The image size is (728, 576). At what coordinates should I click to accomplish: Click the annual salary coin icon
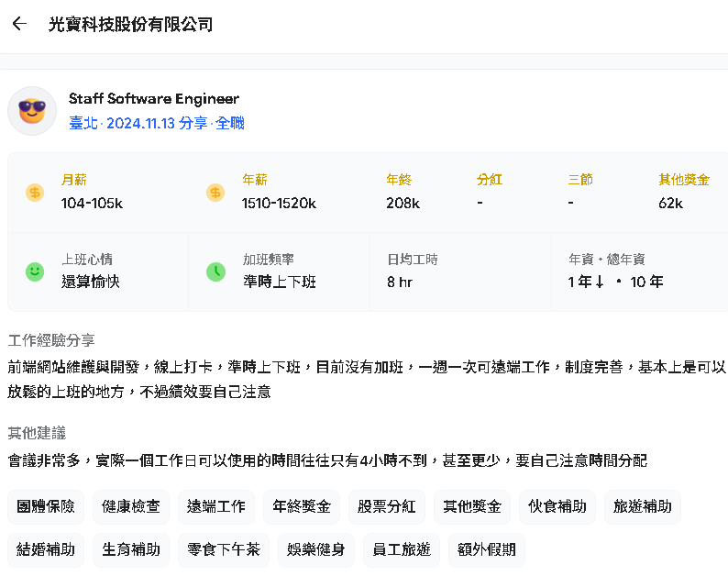[215, 193]
